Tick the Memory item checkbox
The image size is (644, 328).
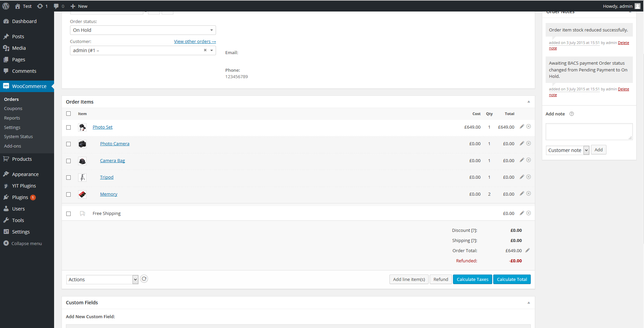click(69, 194)
